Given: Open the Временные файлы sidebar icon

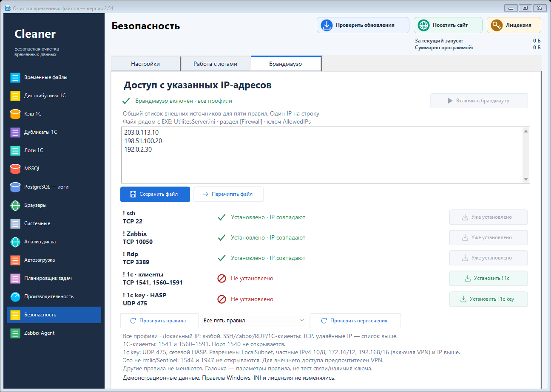Looking at the screenshot, I should (15, 78).
